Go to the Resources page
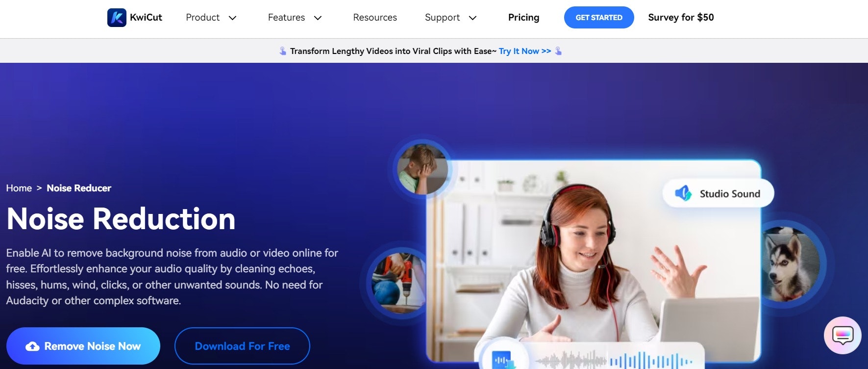This screenshot has height=369, width=868. pyautogui.click(x=375, y=18)
